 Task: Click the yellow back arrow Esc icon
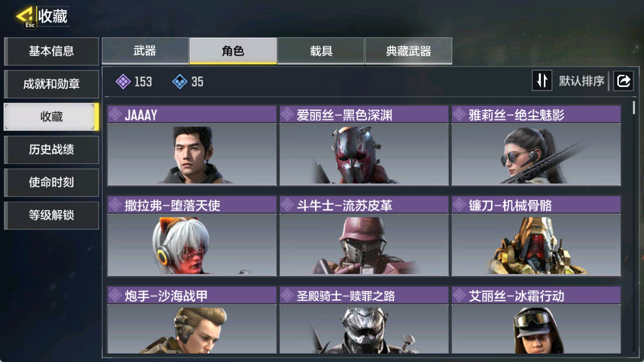pos(26,17)
